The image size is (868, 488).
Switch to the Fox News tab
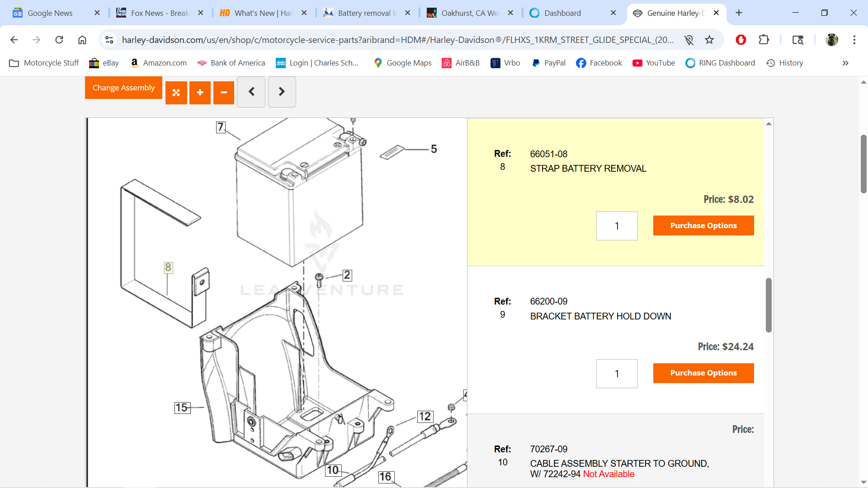click(160, 13)
